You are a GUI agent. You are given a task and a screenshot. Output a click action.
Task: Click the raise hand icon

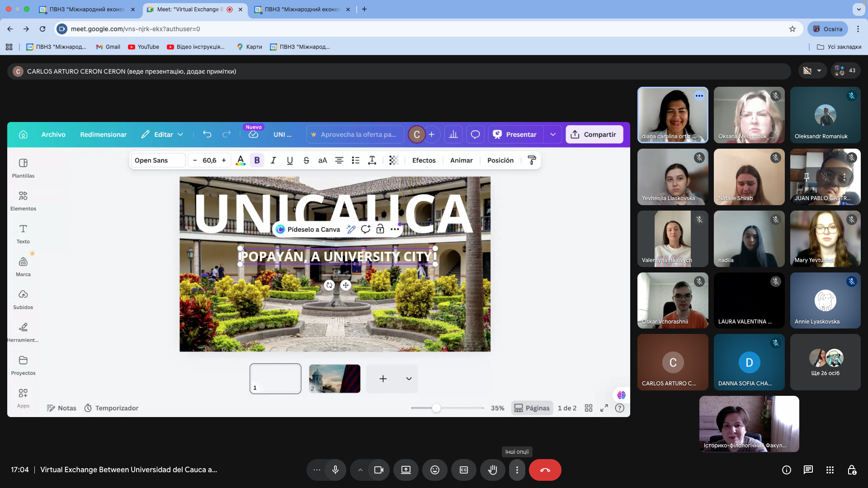coord(492,470)
